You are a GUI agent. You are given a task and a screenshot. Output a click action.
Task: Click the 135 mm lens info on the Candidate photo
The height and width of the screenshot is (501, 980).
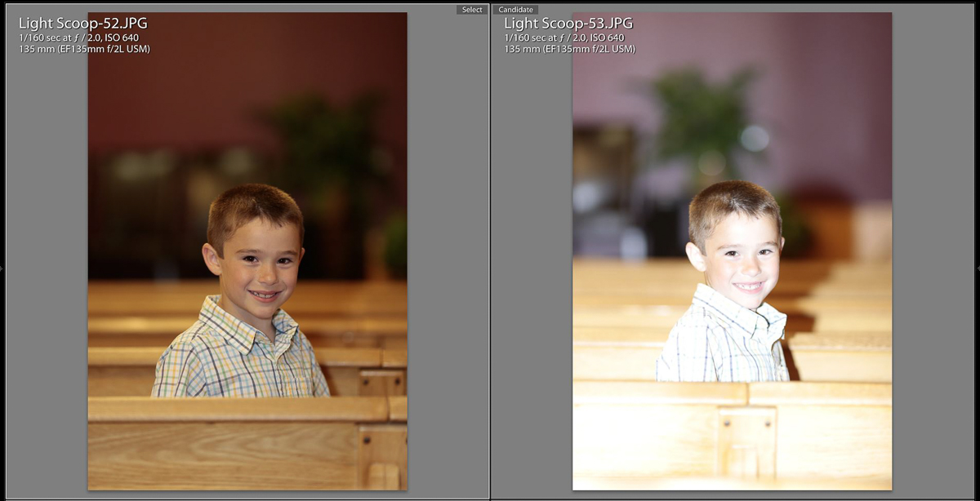[x=569, y=49]
